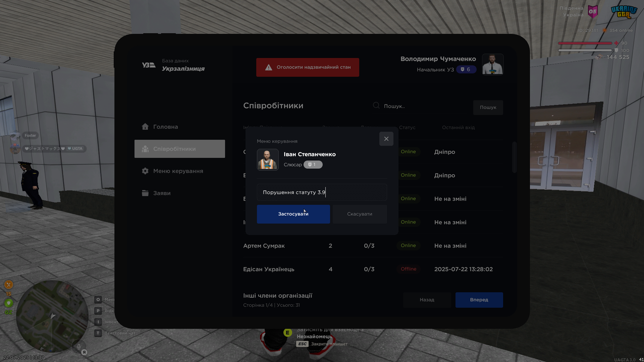Go to previous page with Назад
Screen dimensions: 644x362
coord(427,300)
